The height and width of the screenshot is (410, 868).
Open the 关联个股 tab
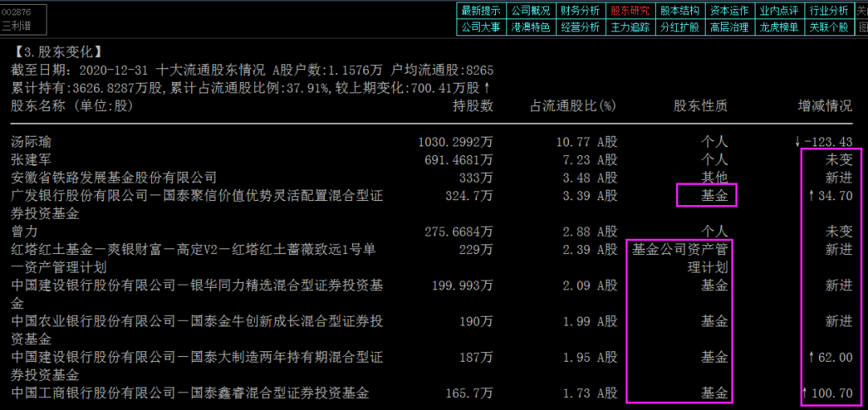[x=829, y=27]
